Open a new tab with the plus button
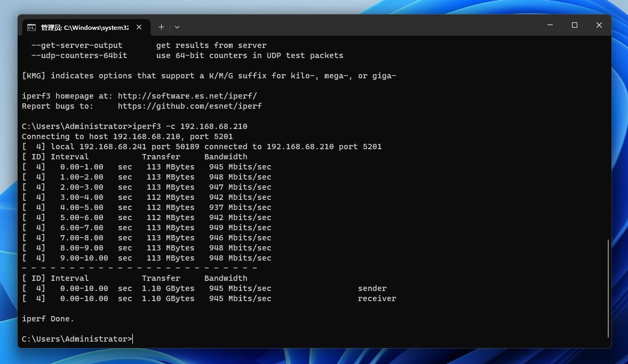Image resolution: width=628 pixels, height=364 pixels. pos(161,27)
